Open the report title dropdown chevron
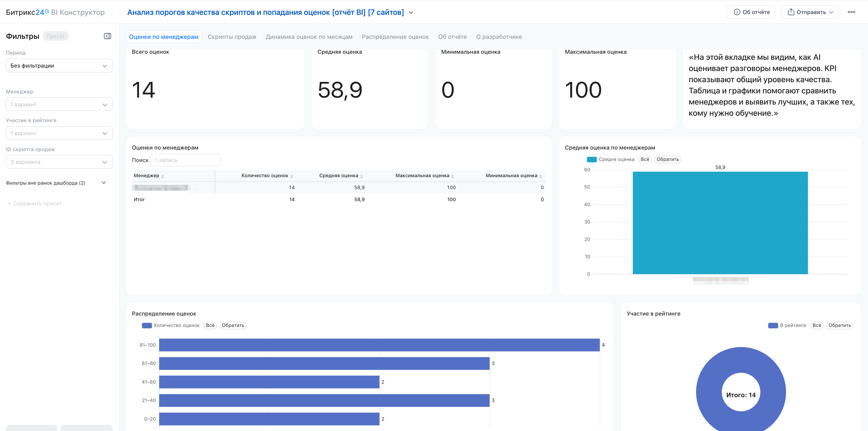Screen dimensions: 868x431 click(x=411, y=13)
